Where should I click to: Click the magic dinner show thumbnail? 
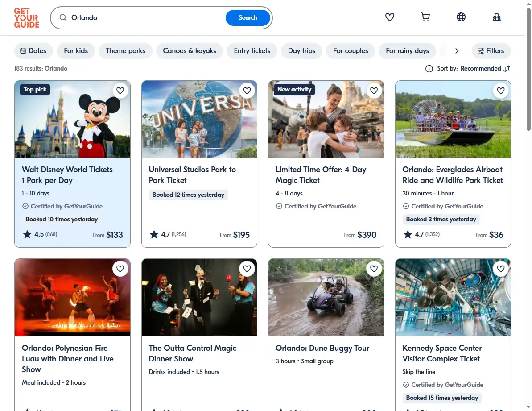(199, 297)
